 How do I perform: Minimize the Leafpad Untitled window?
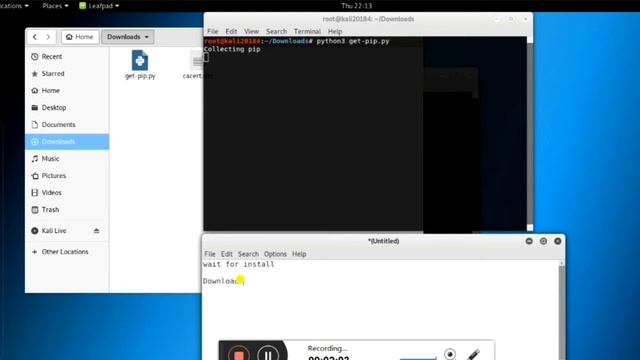(x=529, y=241)
